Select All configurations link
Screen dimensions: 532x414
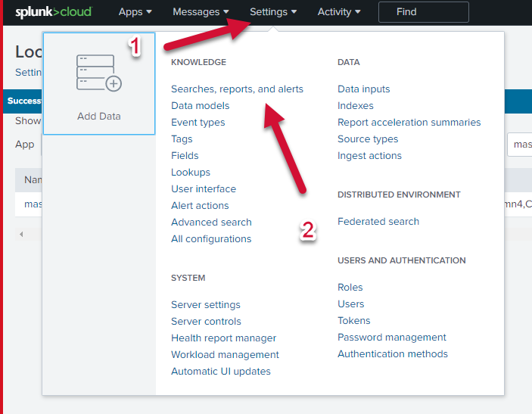pyautogui.click(x=211, y=239)
